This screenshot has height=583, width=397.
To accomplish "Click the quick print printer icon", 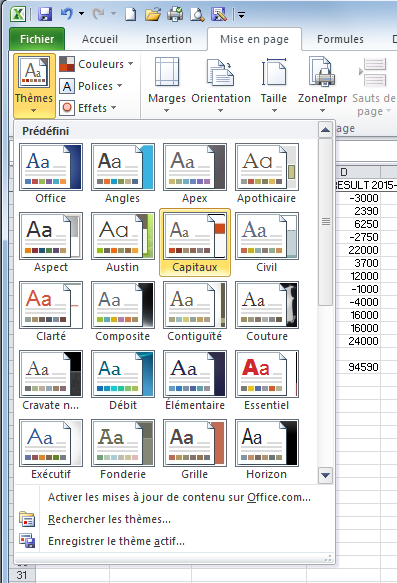I will (x=175, y=14).
